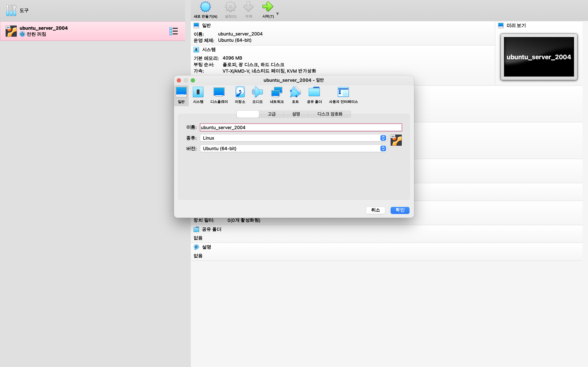Click the 이름 name text field

(300, 127)
